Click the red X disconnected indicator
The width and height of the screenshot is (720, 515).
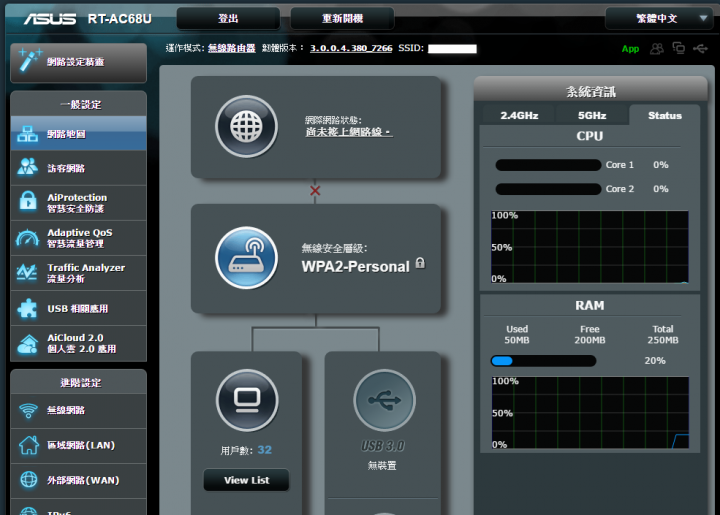pyautogui.click(x=315, y=190)
